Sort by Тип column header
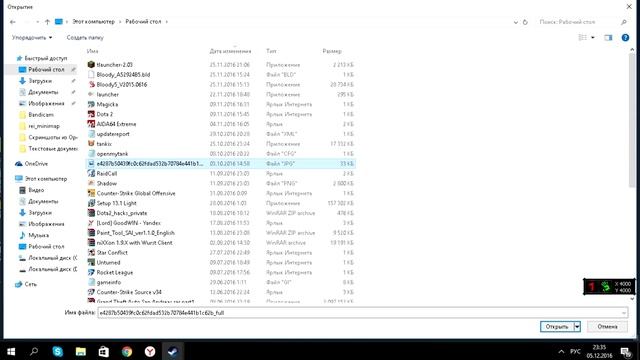The image size is (640, 360). pyautogui.click(x=271, y=51)
